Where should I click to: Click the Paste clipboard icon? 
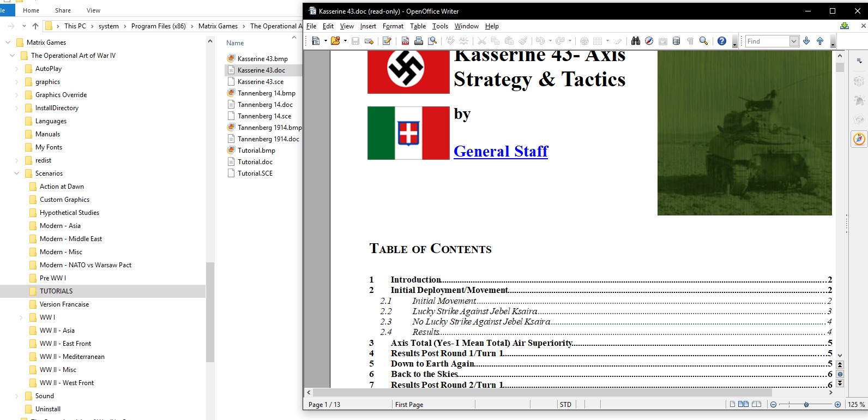pyautogui.click(x=509, y=41)
